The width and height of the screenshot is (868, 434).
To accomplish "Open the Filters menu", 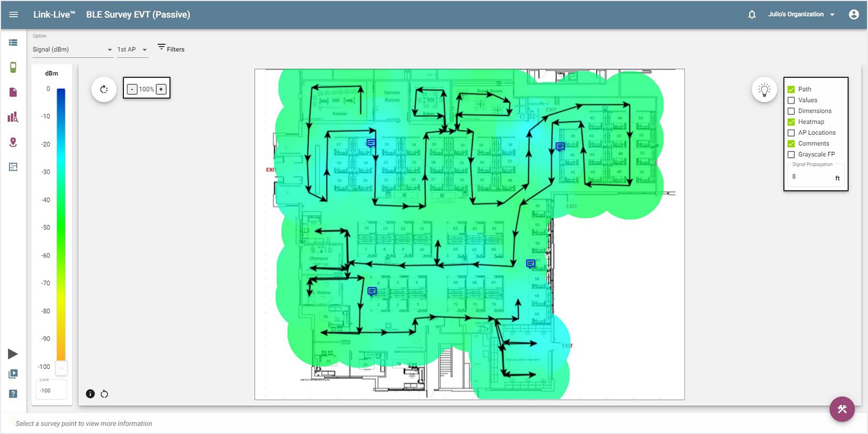I will 171,49.
